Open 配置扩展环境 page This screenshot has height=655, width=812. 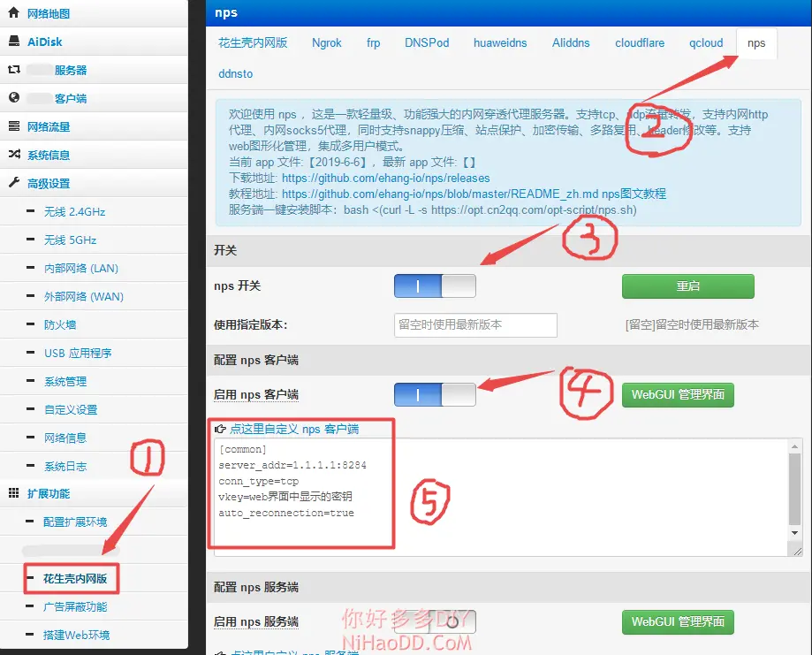tap(75, 522)
